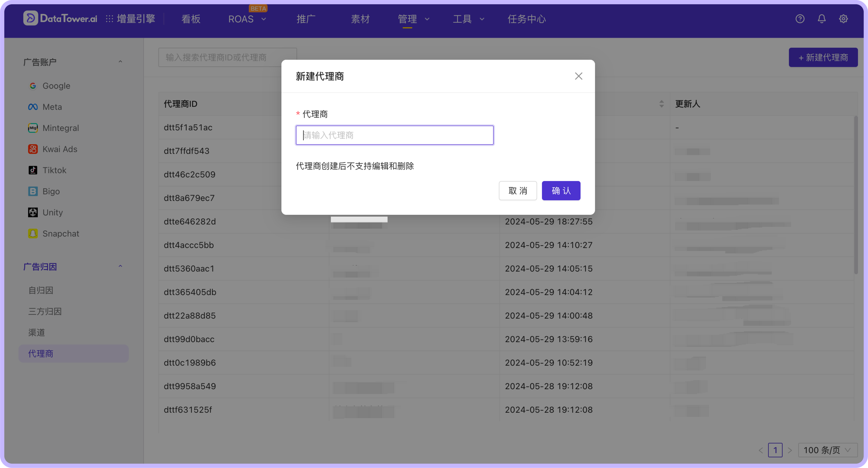868x468 pixels.
Task: Select the Kwai Ads account
Action: (53, 149)
